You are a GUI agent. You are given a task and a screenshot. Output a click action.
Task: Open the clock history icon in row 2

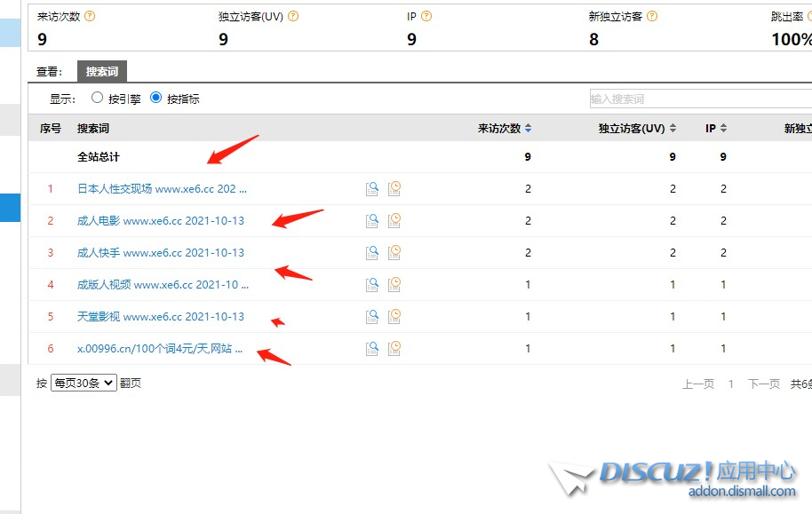click(x=394, y=220)
